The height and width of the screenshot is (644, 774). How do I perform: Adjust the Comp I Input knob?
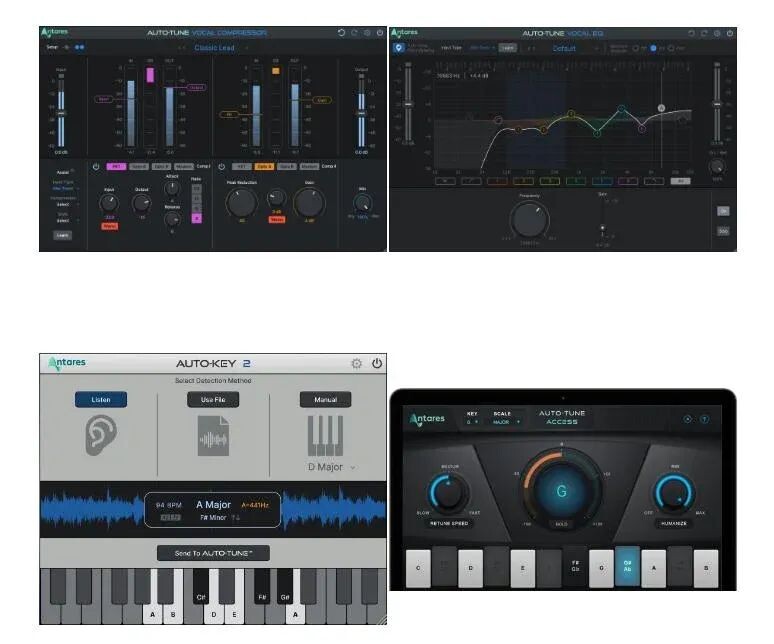tap(109, 203)
